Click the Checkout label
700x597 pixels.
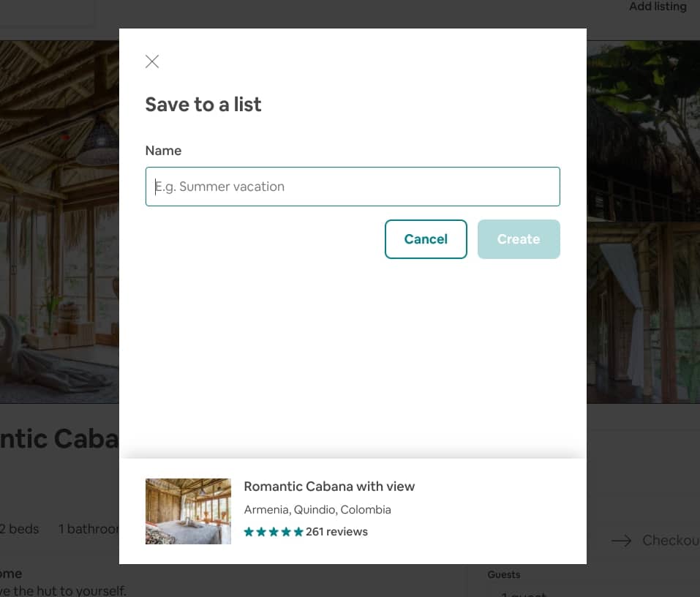(x=670, y=541)
